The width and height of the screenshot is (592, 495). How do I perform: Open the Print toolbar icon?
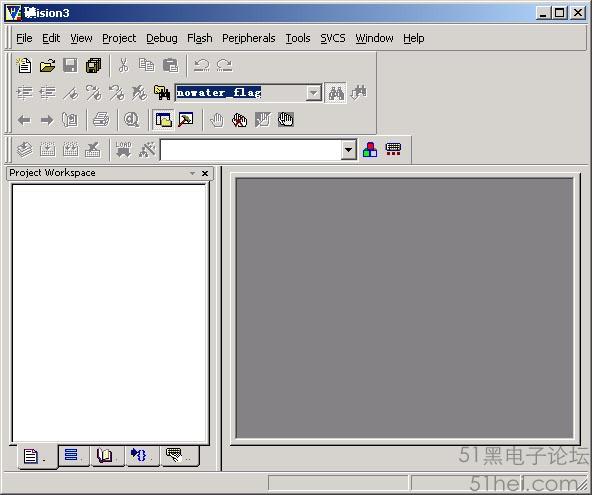pyautogui.click(x=101, y=120)
